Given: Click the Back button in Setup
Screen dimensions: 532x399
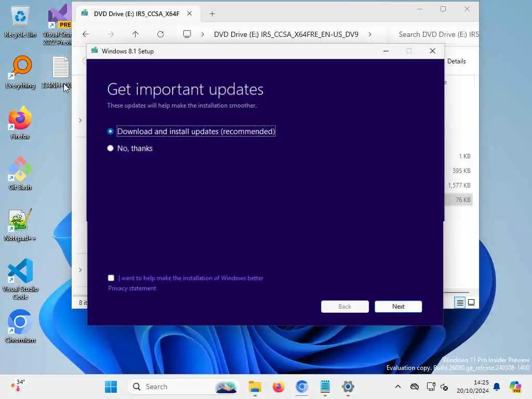Looking at the screenshot, I should [345, 307].
